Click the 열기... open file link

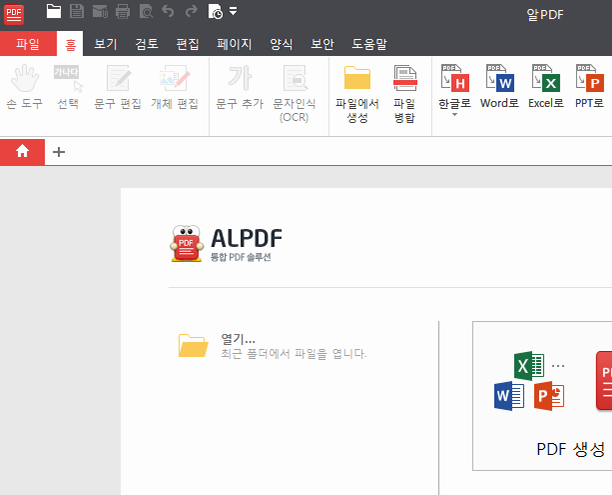coord(238,339)
